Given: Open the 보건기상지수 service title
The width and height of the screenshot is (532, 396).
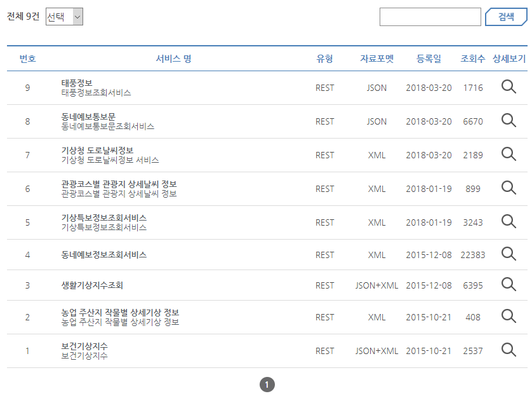Looking at the screenshot, I should (84, 346).
